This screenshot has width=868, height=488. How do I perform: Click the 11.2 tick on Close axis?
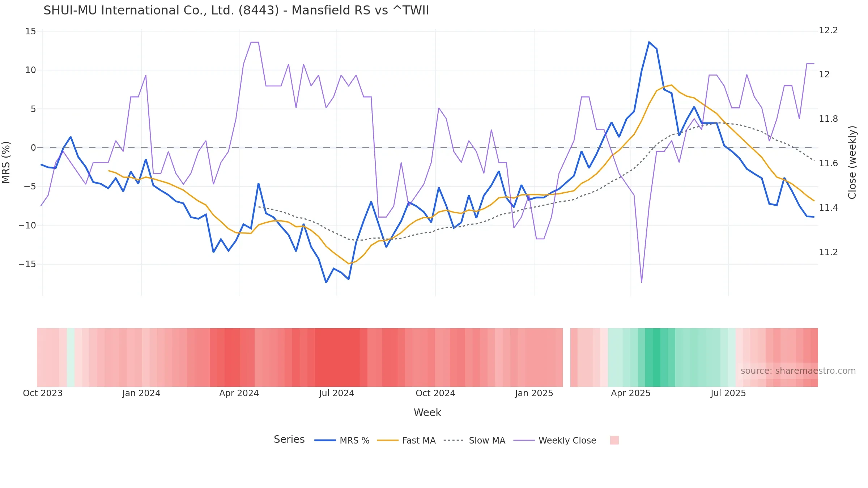(x=828, y=252)
